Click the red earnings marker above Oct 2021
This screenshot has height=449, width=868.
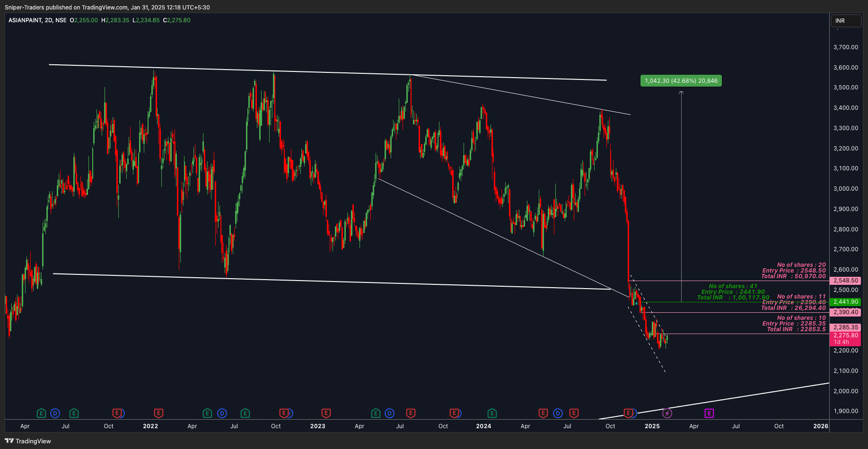[x=117, y=413]
